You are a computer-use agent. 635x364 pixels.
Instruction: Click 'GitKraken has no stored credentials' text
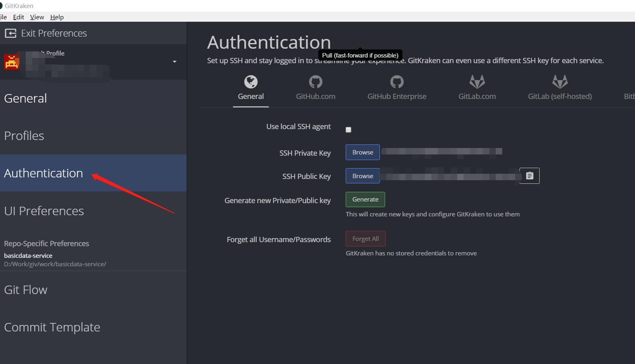coord(411,253)
